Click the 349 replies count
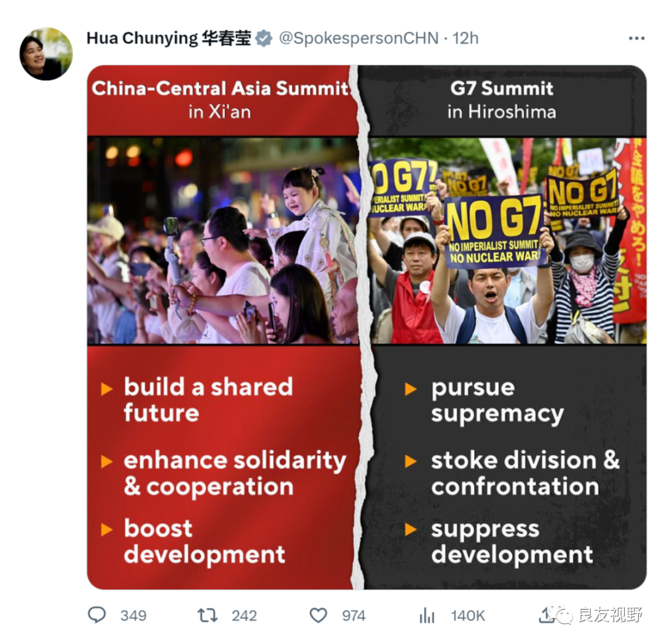 [133, 616]
